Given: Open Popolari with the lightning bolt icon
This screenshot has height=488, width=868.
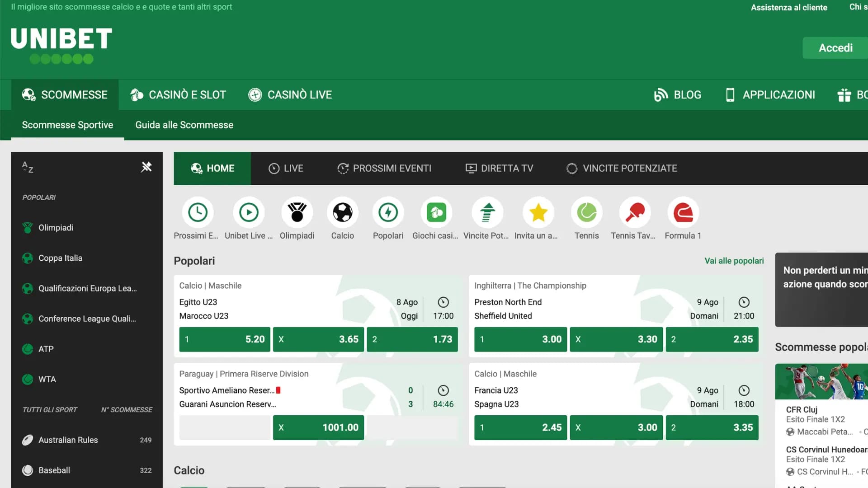Looking at the screenshot, I should (388, 212).
